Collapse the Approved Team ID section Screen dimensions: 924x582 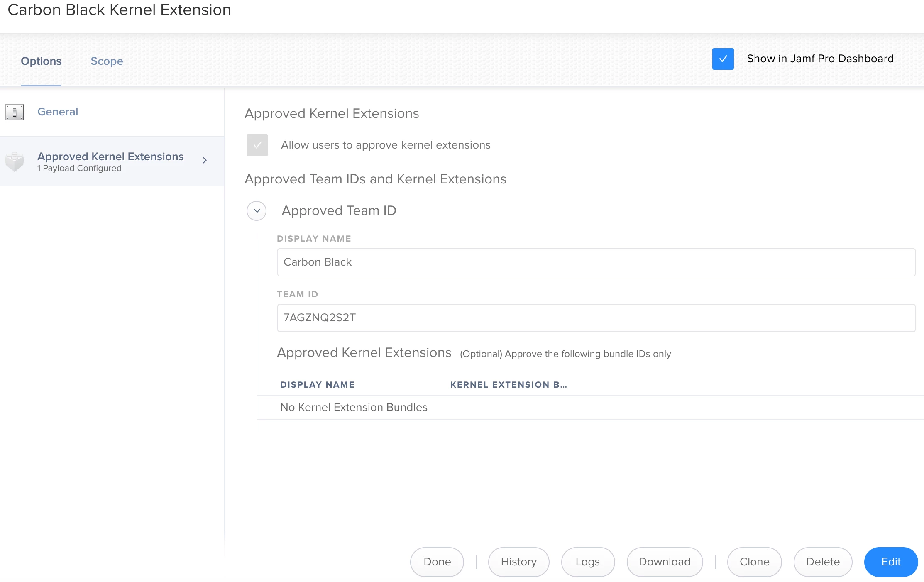click(x=257, y=211)
